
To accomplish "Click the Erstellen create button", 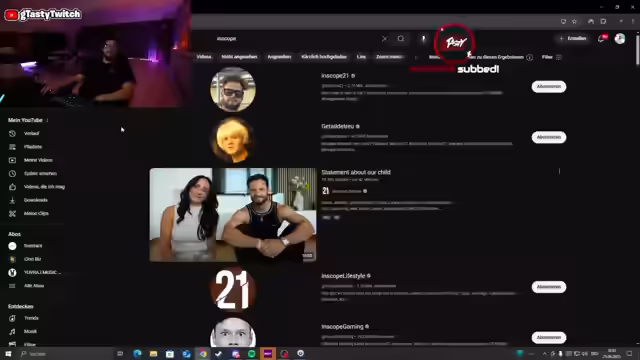I will (573, 38).
